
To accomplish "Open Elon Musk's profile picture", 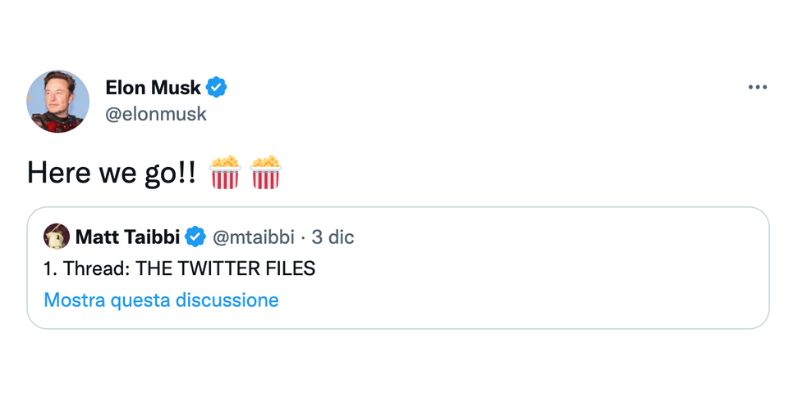I will tap(58, 101).
